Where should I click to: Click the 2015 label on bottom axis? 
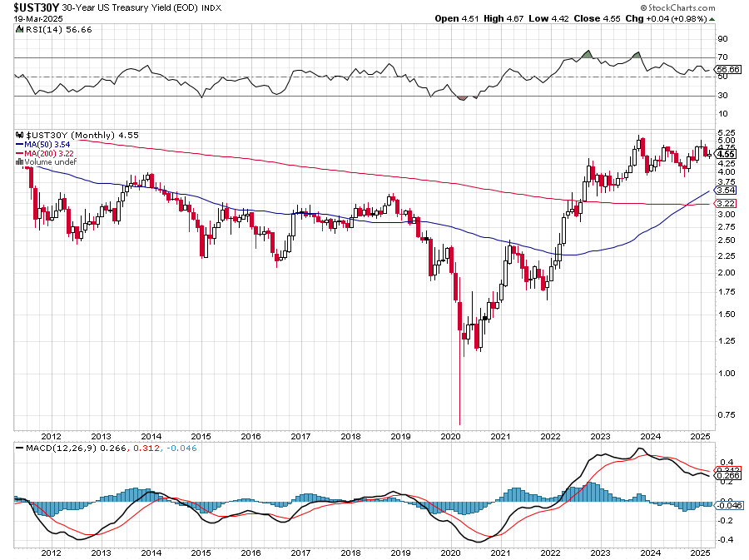tap(201, 552)
